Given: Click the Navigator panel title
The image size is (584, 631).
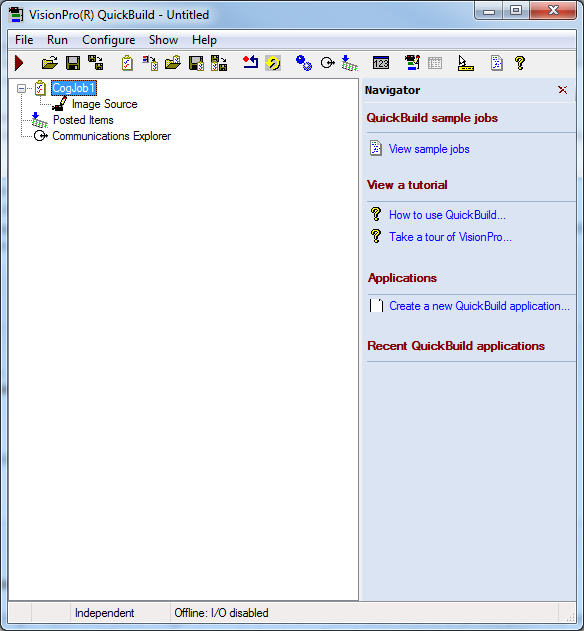Looking at the screenshot, I should pos(392,90).
